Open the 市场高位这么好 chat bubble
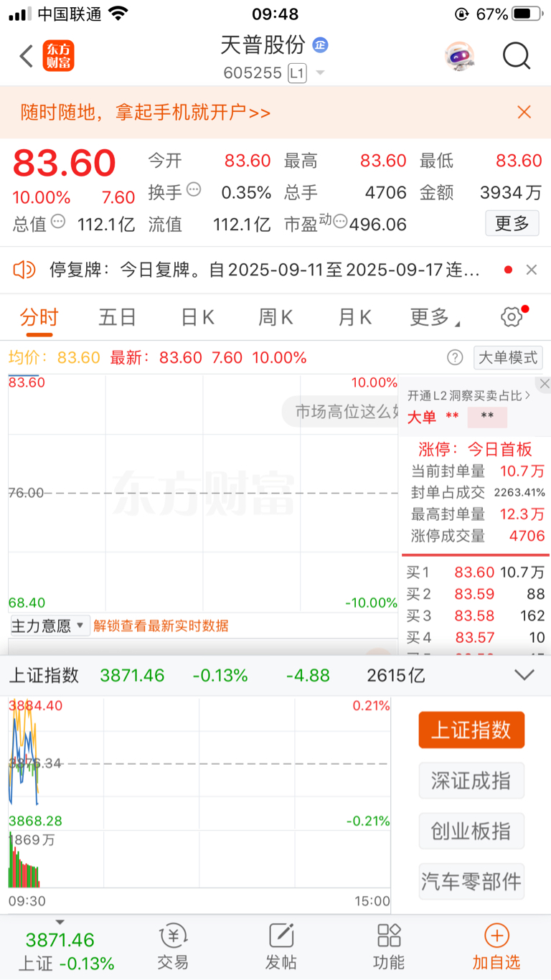This screenshot has height=980, width=551. pyautogui.click(x=339, y=412)
